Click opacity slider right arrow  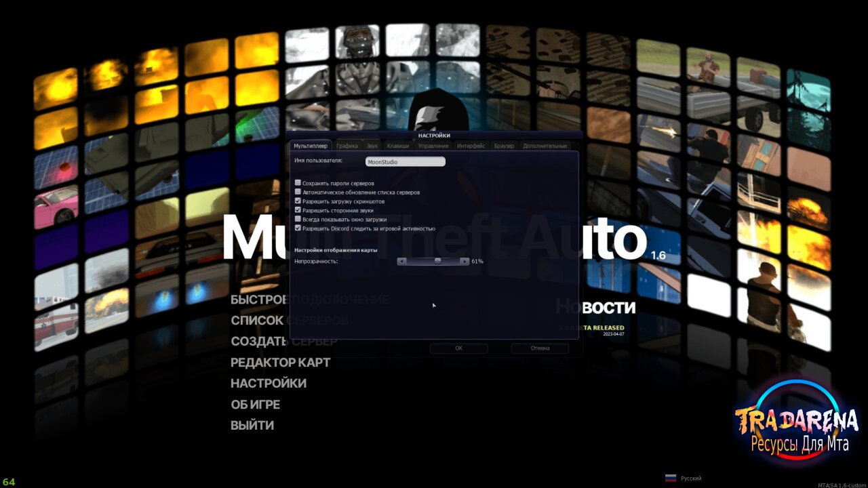click(x=465, y=261)
